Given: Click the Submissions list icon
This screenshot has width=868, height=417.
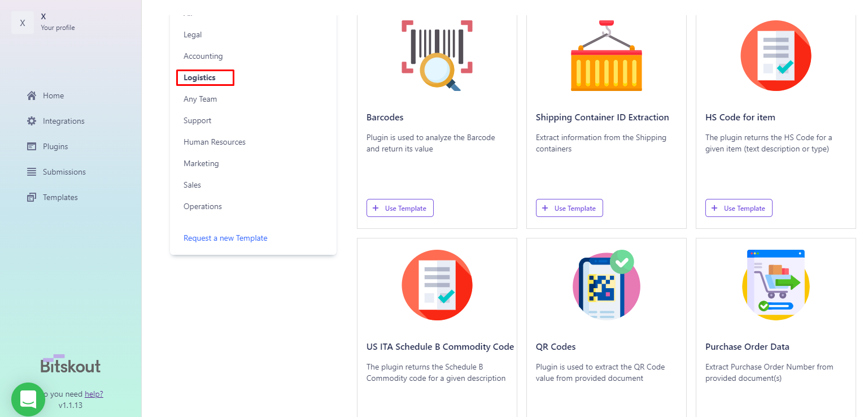Looking at the screenshot, I should pyautogui.click(x=32, y=172).
